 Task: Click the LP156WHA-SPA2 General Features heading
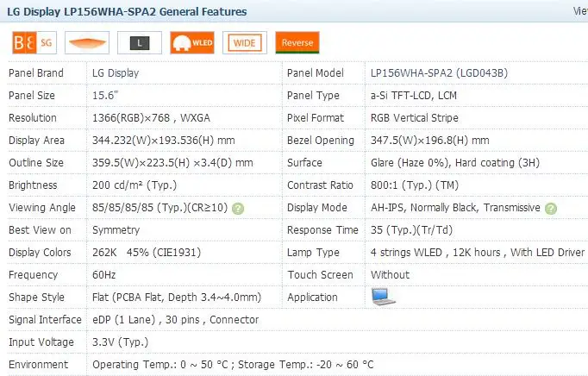pyautogui.click(x=127, y=11)
